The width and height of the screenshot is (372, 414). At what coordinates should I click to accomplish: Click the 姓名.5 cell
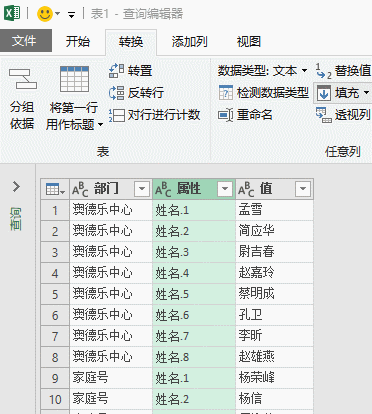(x=194, y=294)
